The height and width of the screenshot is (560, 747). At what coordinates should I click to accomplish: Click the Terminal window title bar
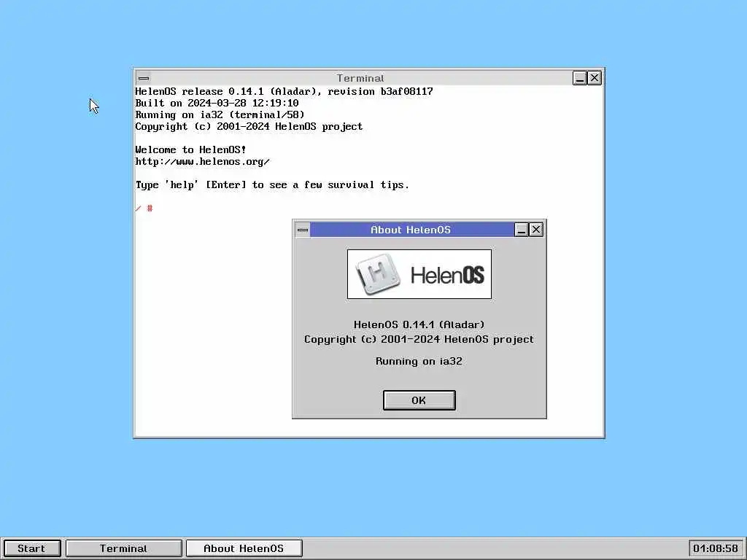tap(360, 78)
